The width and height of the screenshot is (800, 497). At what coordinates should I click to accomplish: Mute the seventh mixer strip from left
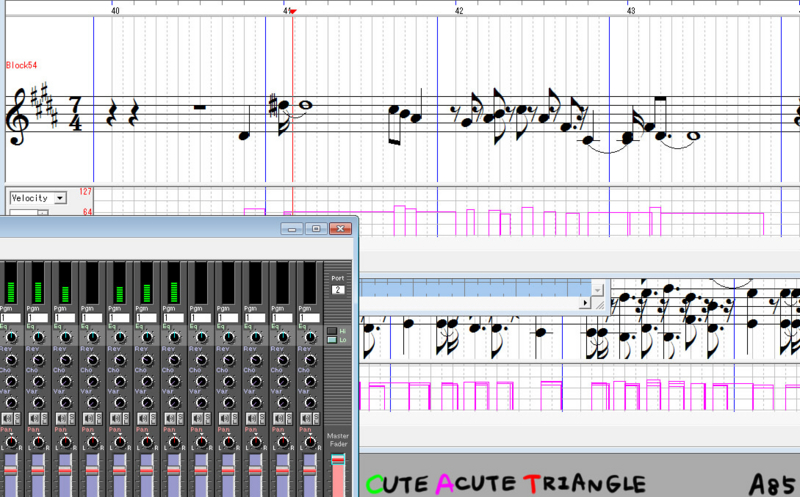[170, 418]
